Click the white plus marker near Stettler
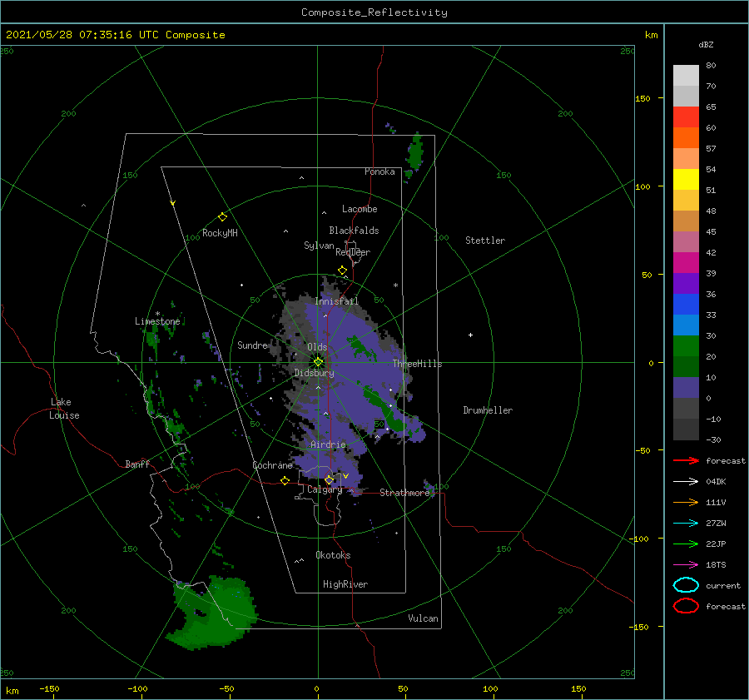Image resolution: width=749 pixels, height=700 pixels. point(470,335)
